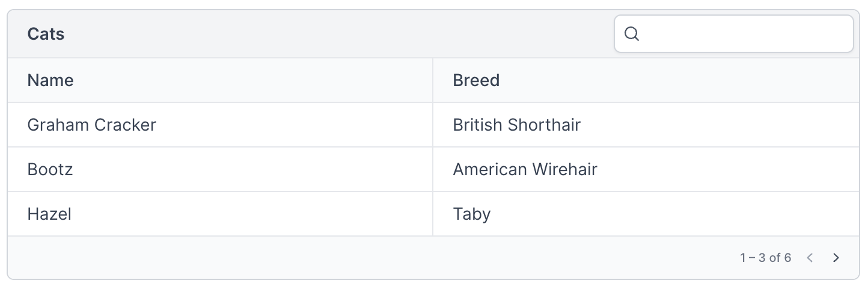This screenshot has height=289, width=868.
Task: Select the Graham Cracker name cell
Action: click(x=220, y=125)
